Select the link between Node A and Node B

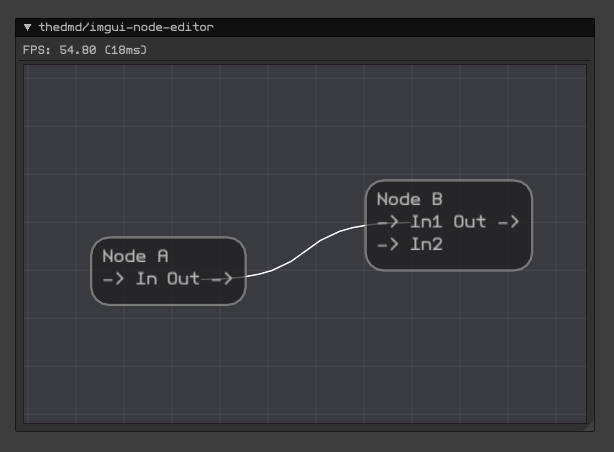306,251
